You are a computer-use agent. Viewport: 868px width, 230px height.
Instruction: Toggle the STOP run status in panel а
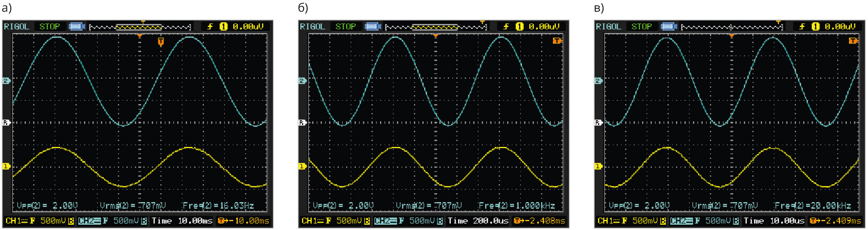coord(50,27)
